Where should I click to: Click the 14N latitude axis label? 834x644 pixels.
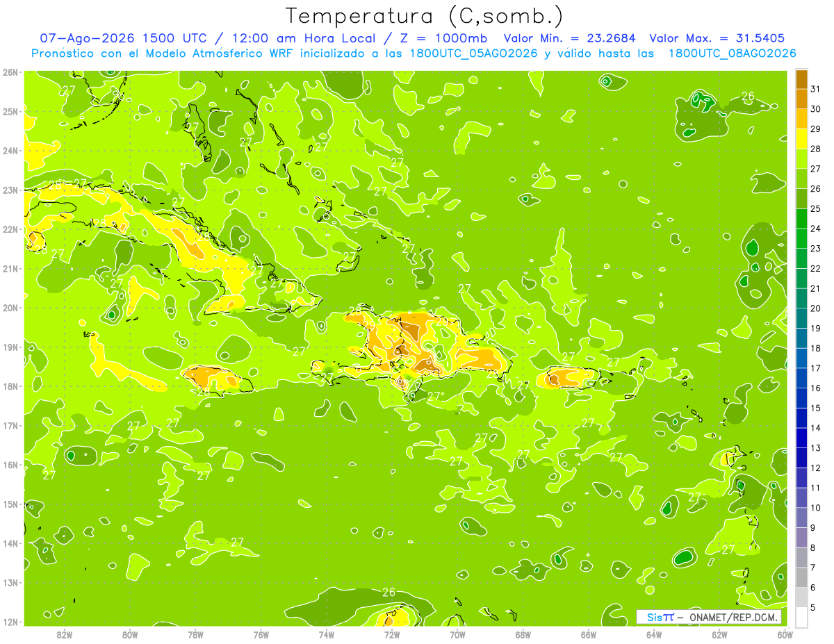[10, 543]
